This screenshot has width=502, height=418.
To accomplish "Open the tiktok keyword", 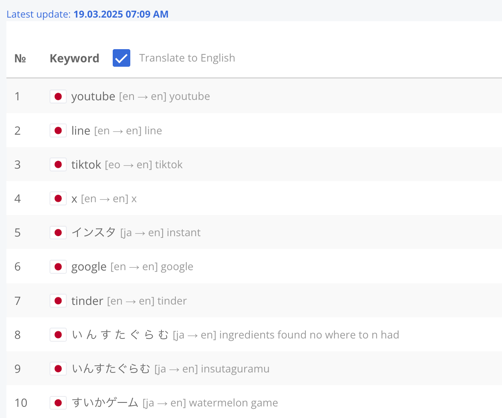I will point(86,165).
